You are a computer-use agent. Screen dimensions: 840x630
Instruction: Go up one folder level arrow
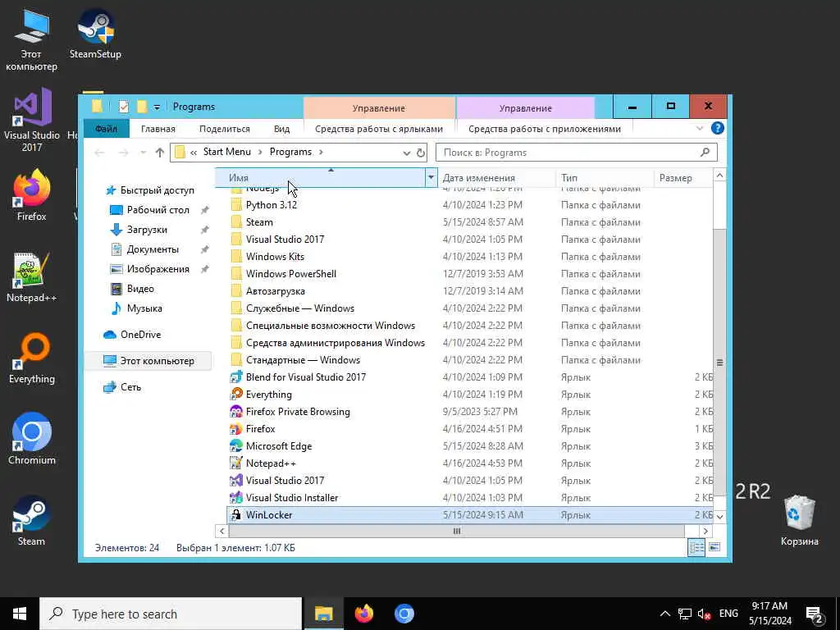[x=160, y=153]
